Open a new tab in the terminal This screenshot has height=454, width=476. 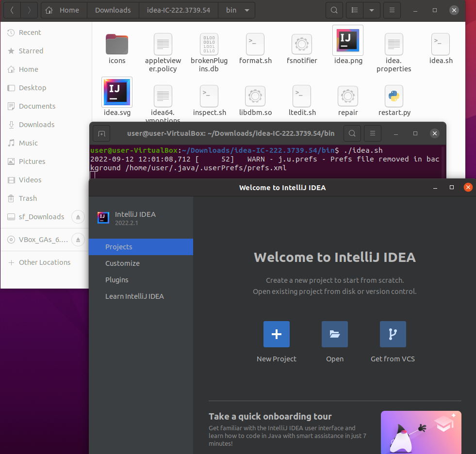click(101, 133)
